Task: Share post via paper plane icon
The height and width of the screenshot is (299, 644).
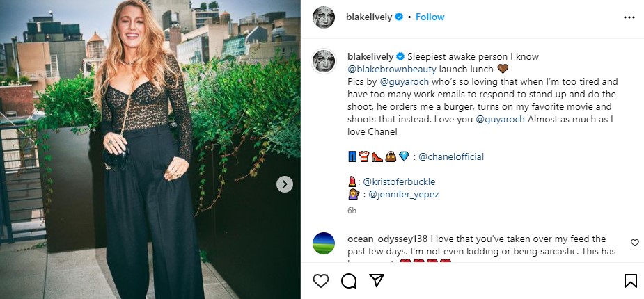Action: point(377,281)
